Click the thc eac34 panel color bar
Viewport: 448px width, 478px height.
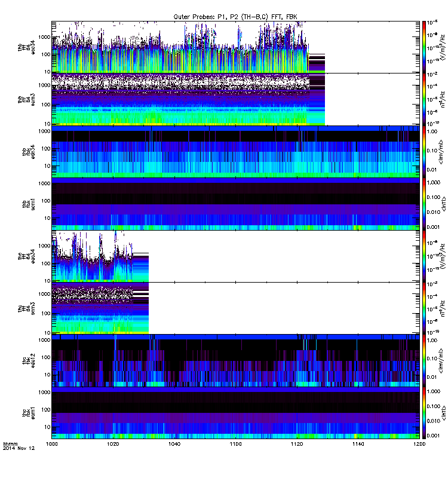point(424,256)
